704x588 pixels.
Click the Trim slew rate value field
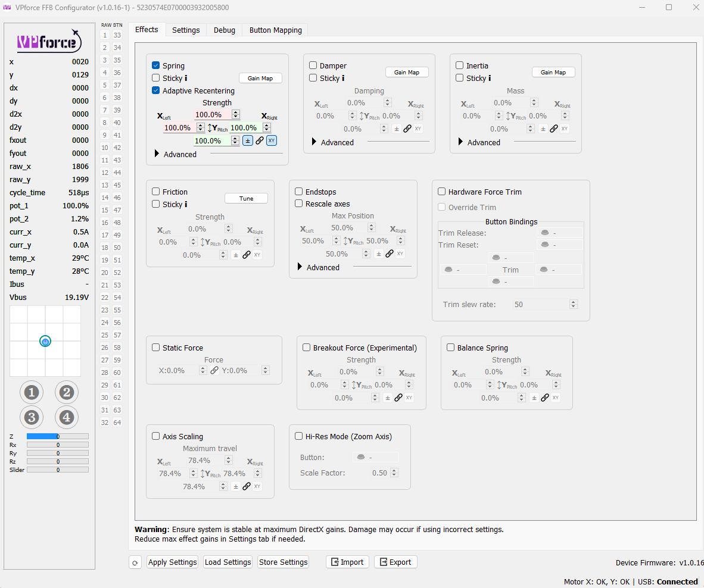(x=541, y=304)
